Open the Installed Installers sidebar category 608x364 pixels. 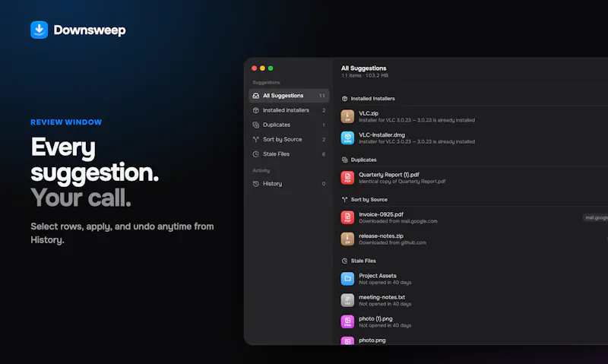coord(289,110)
